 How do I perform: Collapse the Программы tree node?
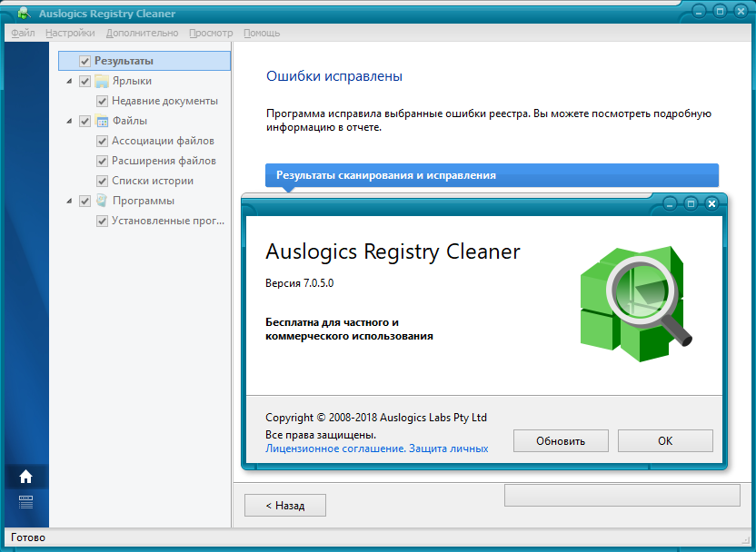[69, 202]
